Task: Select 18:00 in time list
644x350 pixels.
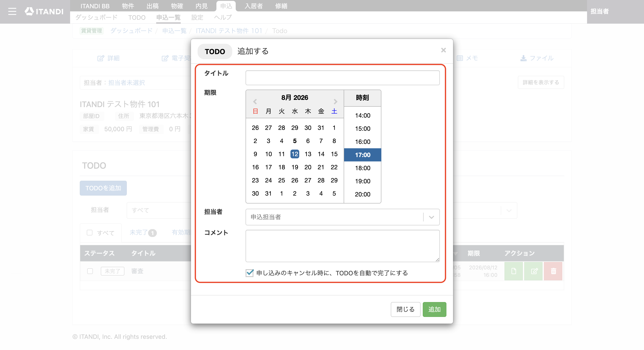Action: [363, 168]
